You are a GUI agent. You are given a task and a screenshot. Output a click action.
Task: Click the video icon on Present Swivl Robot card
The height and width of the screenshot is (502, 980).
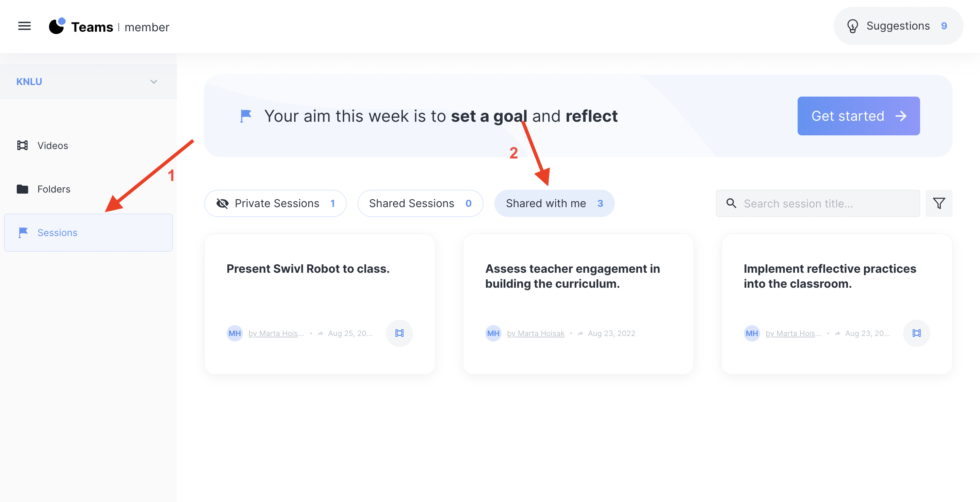(x=399, y=333)
